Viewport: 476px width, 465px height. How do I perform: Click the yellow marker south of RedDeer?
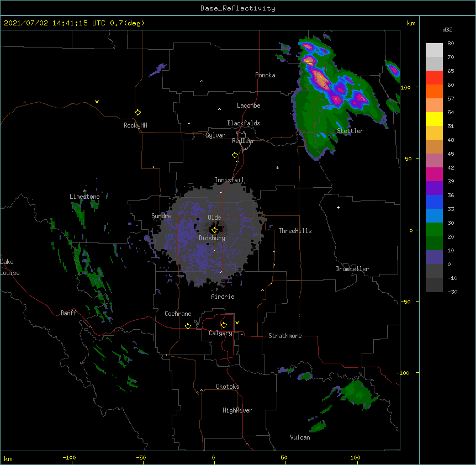[x=235, y=155]
